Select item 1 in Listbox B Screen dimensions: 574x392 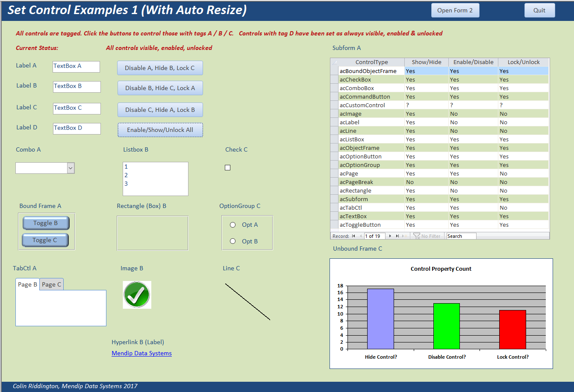(155, 167)
